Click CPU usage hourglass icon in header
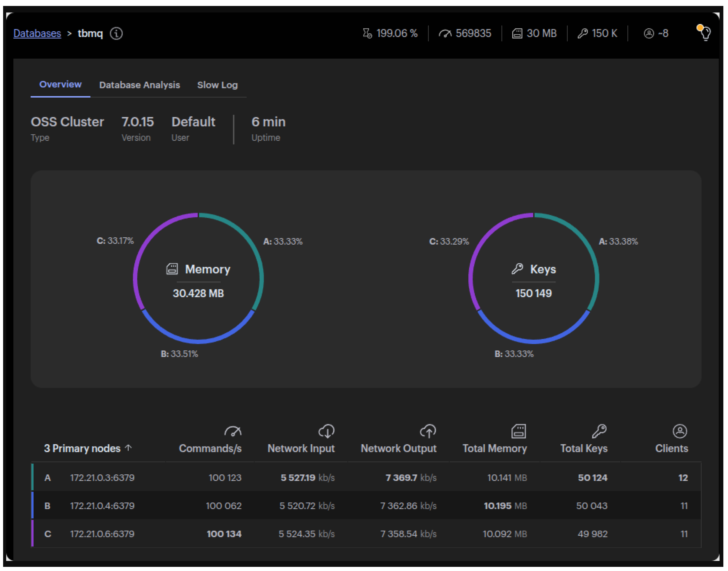Screen dimensions: 728x571 point(367,33)
